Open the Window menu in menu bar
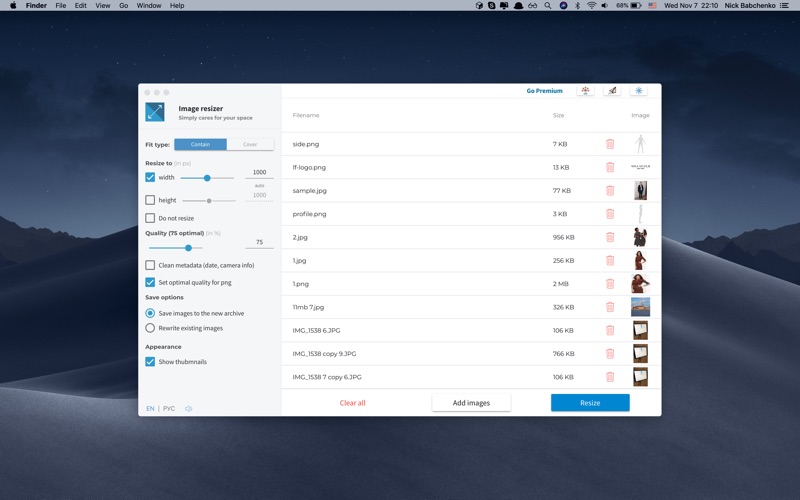 [x=149, y=6]
